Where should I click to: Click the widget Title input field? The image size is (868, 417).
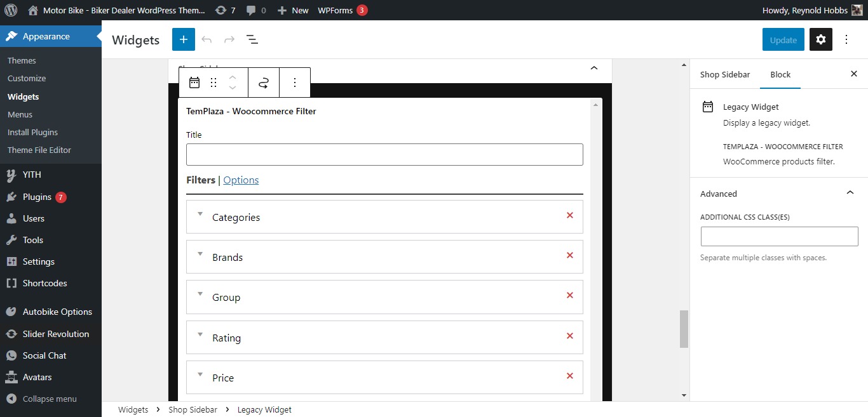384,154
